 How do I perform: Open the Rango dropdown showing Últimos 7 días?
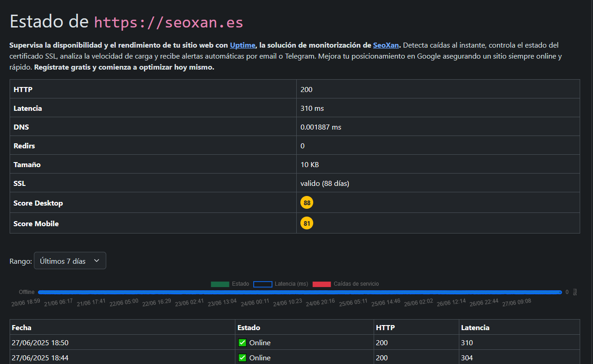point(70,261)
